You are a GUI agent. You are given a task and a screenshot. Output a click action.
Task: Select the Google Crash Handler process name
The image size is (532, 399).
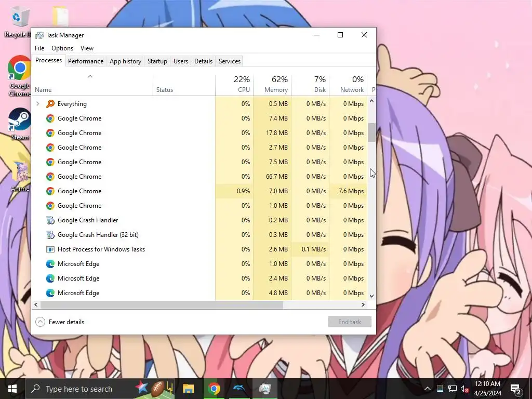(88, 220)
